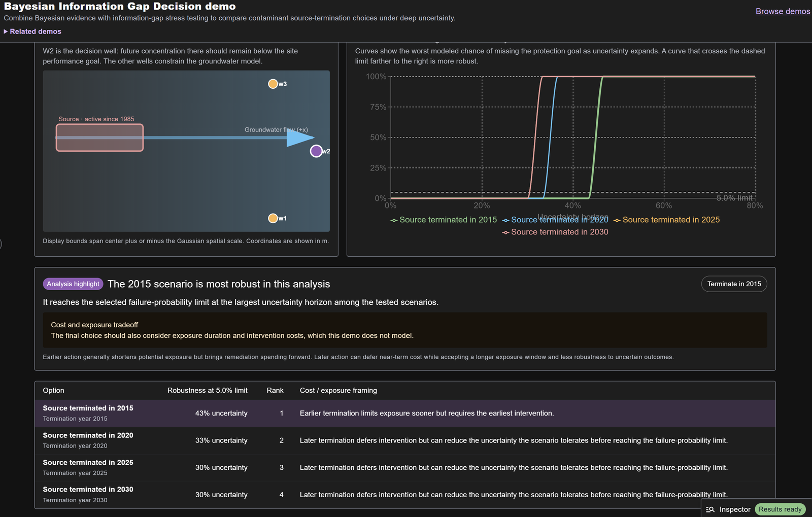Select the Source terminated in 2025 row
Viewport: 812px width, 517px height.
coord(405,468)
